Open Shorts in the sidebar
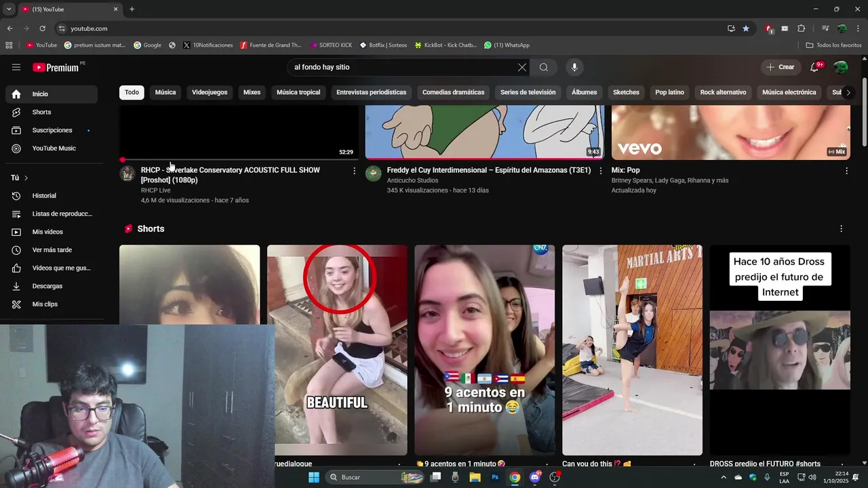868x488 pixels. click(52, 112)
